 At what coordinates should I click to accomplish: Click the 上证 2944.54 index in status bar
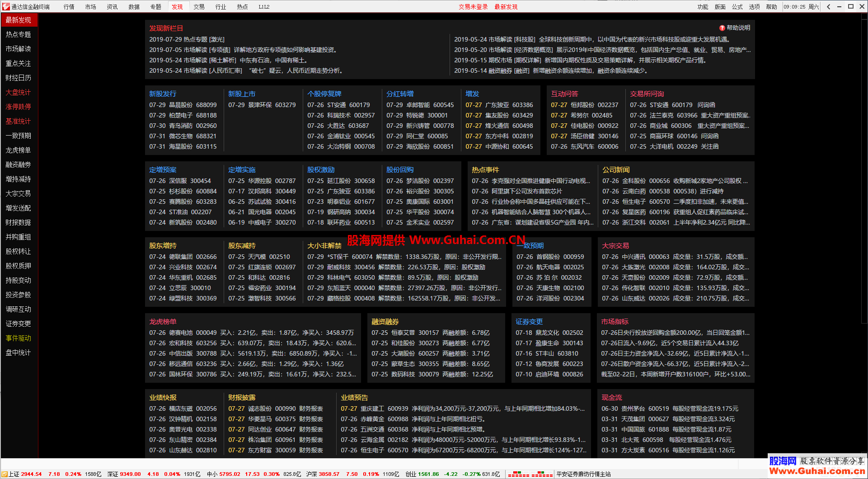[x=25, y=474]
